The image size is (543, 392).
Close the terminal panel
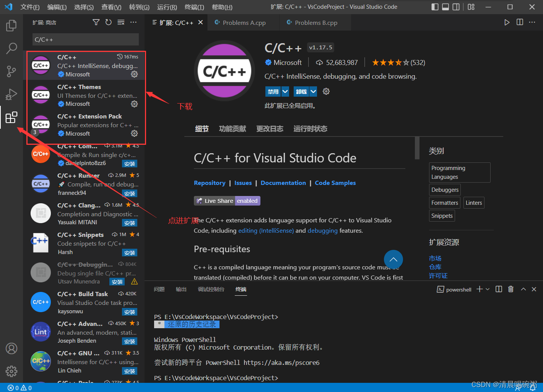pos(534,289)
